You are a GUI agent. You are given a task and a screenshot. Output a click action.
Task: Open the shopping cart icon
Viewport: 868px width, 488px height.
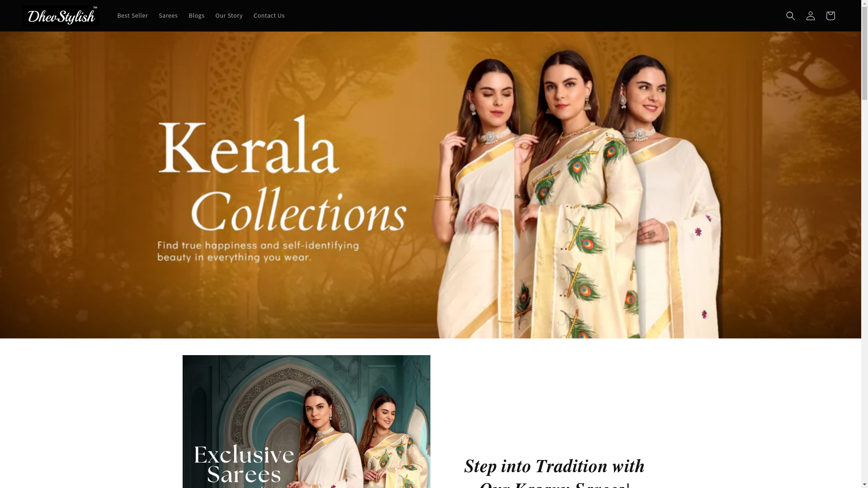(x=830, y=16)
